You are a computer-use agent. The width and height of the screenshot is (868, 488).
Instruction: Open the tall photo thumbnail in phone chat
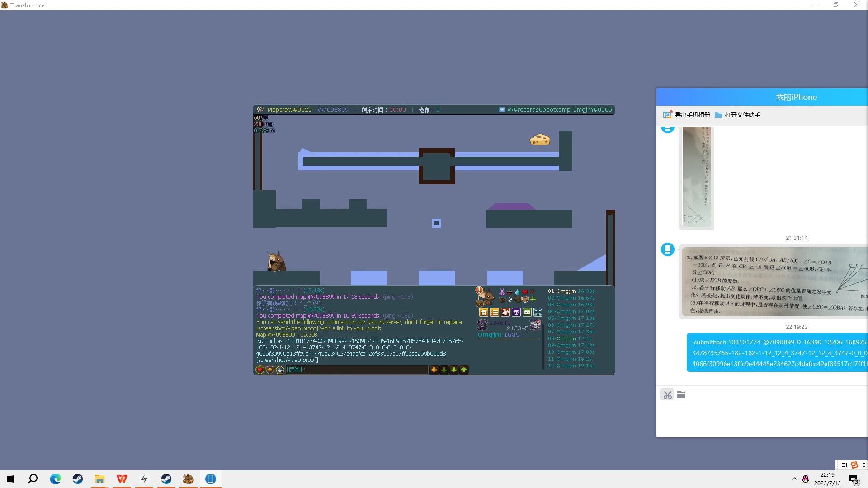(x=697, y=177)
